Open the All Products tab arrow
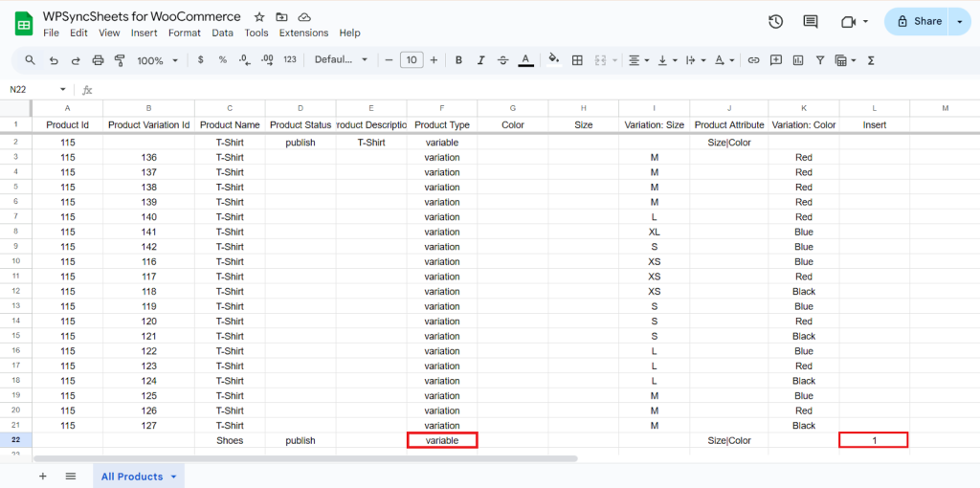Image resolution: width=980 pixels, height=488 pixels. [x=174, y=477]
